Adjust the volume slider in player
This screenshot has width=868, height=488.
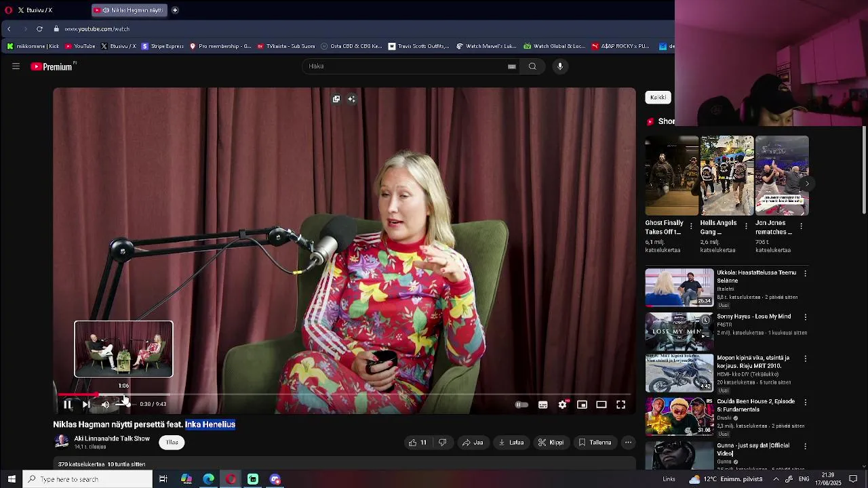click(x=123, y=405)
